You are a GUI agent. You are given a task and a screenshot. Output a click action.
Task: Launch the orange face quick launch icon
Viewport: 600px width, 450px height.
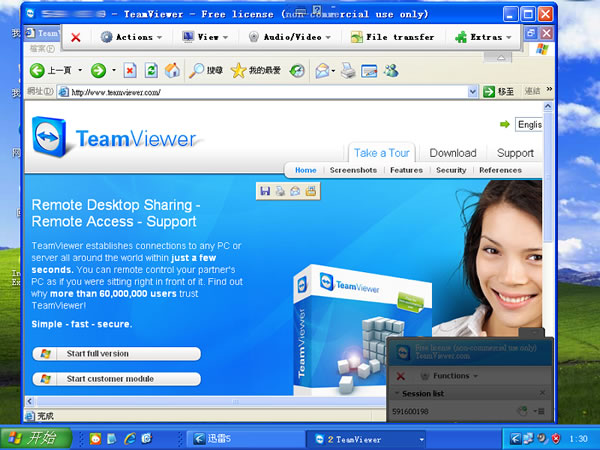(x=95, y=439)
